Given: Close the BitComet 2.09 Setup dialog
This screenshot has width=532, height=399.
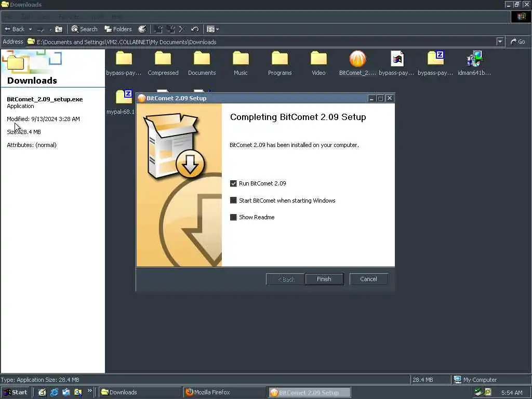Looking at the screenshot, I should point(390,98).
